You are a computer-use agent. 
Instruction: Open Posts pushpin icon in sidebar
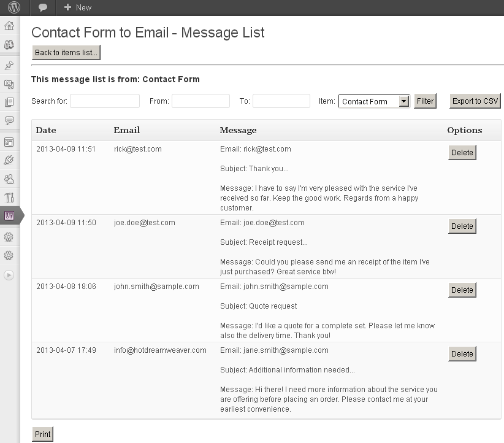(x=9, y=65)
